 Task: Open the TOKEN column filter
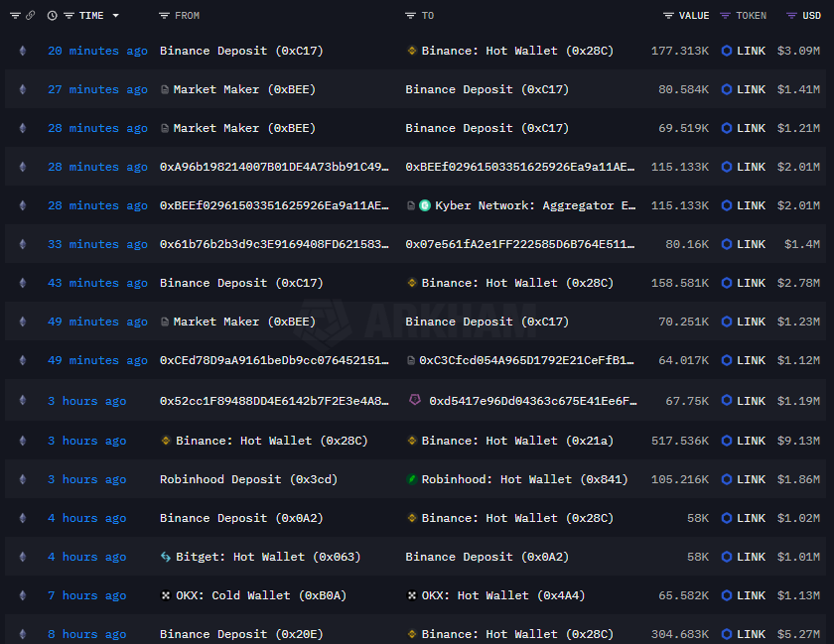pos(725,16)
